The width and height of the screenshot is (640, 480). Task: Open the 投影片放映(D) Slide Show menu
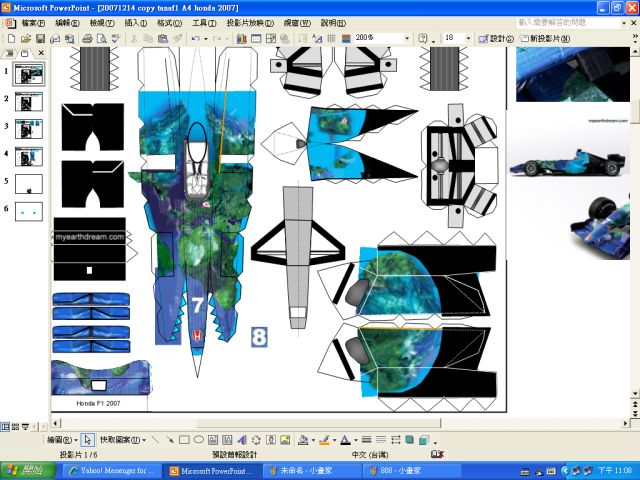250,23
